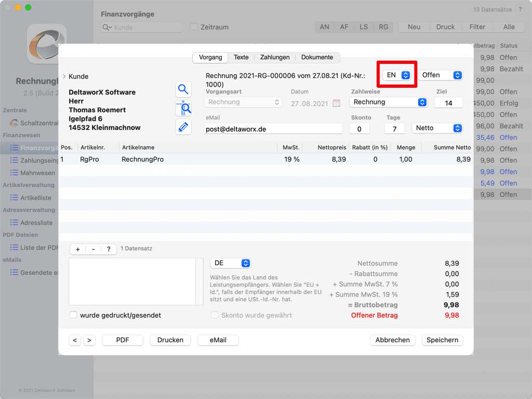Switch to the Zahlungen tab

(275, 57)
